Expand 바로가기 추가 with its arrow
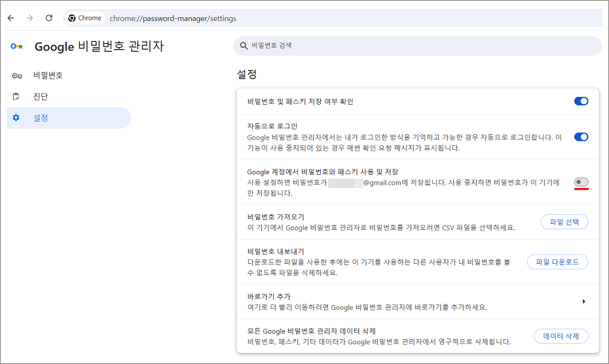609x364 pixels. (x=583, y=301)
